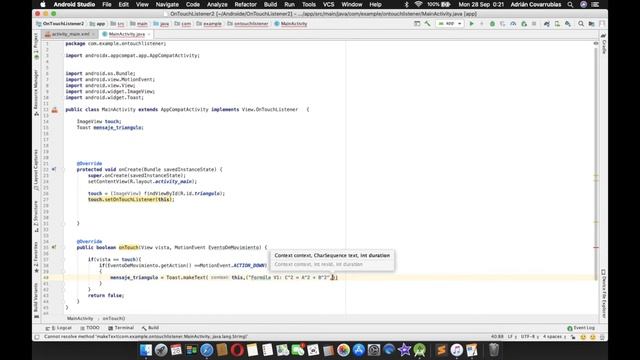Open Trash in the Dock
The image size is (640, 360).
point(494,350)
